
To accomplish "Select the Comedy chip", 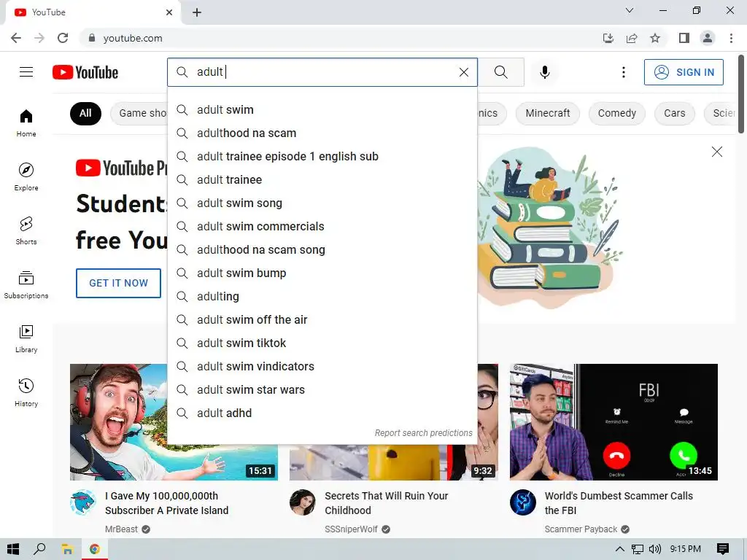I will (616, 113).
